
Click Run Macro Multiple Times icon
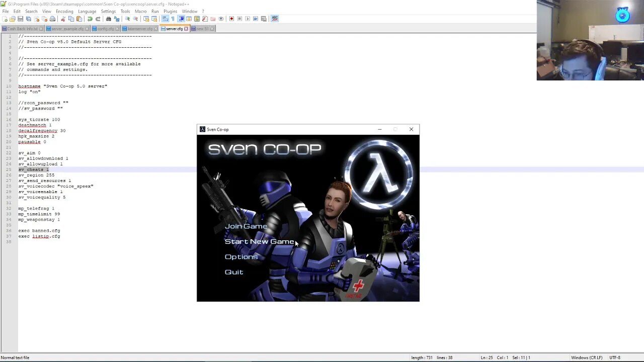click(255, 19)
